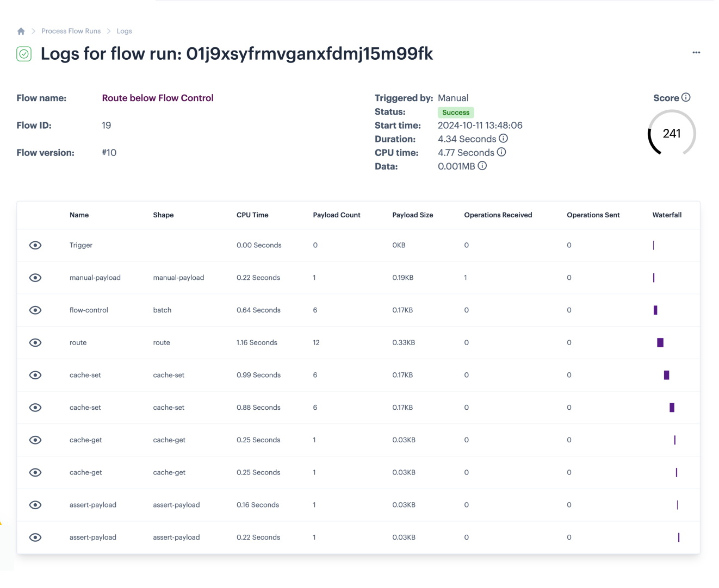Click the green success checkmark icon
The width and height of the screenshot is (719, 588).
(24, 54)
